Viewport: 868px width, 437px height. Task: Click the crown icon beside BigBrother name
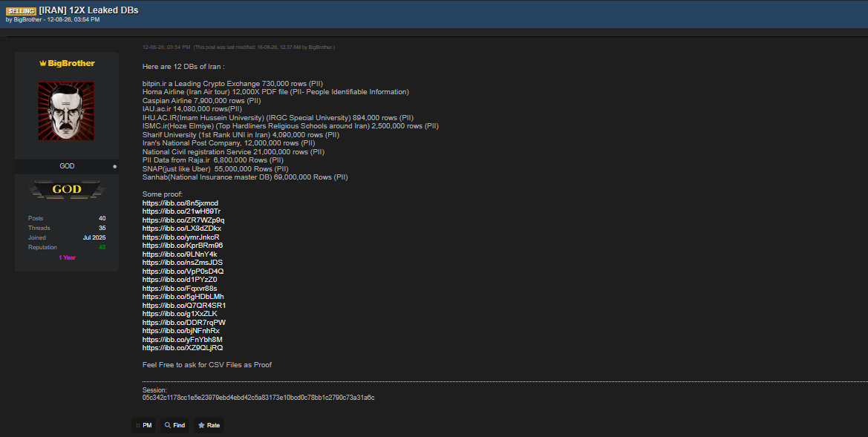click(x=42, y=64)
